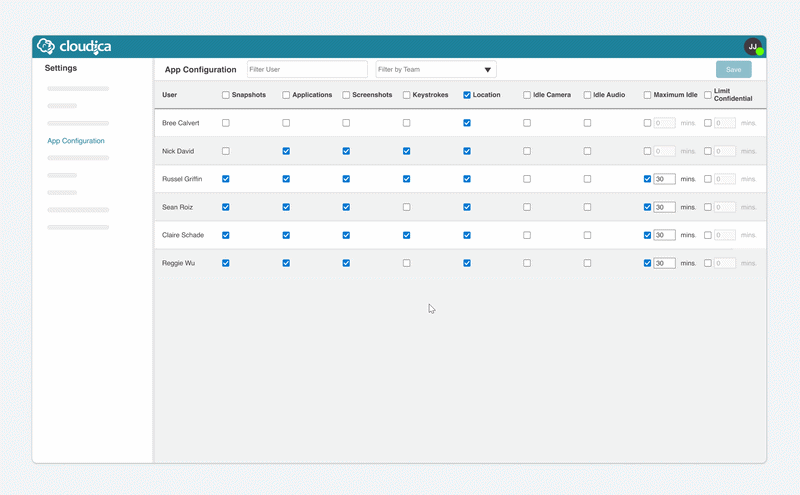
Task: Uncheck Keystrokes for Nick David
Action: point(407,151)
